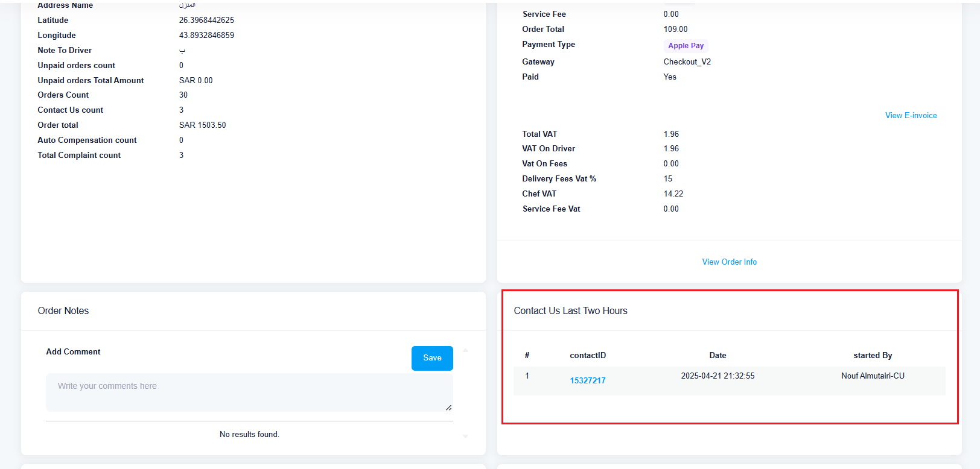Click the started By column header
Image resolution: width=980 pixels, height=469 pixels.
click(x=873, y=356)
